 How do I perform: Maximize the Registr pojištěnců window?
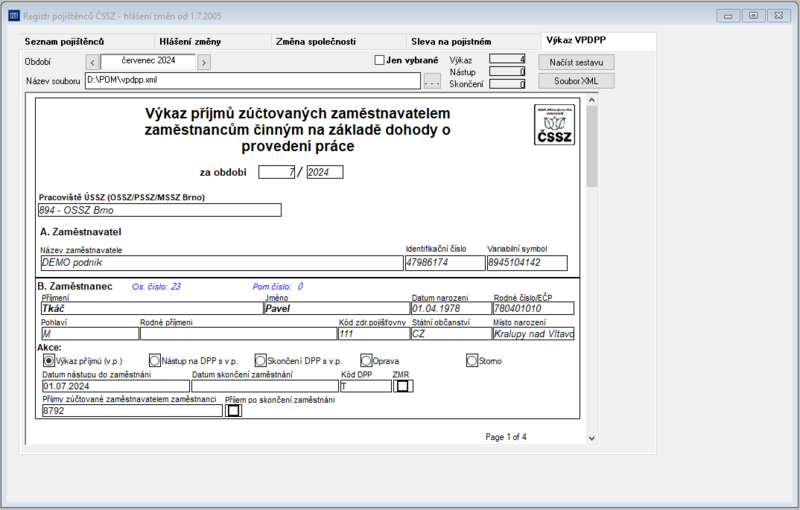pos(753,16)
